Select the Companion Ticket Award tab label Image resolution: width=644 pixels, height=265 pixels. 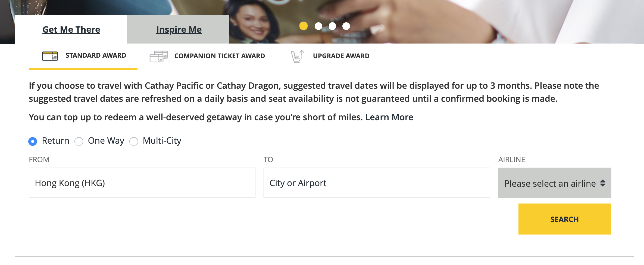[x=219, y=56]
